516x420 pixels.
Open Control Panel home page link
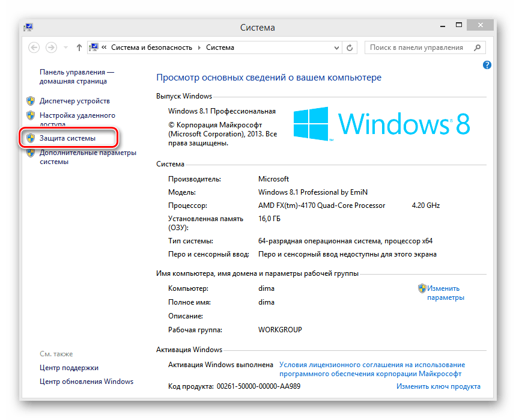click(77, 76)
